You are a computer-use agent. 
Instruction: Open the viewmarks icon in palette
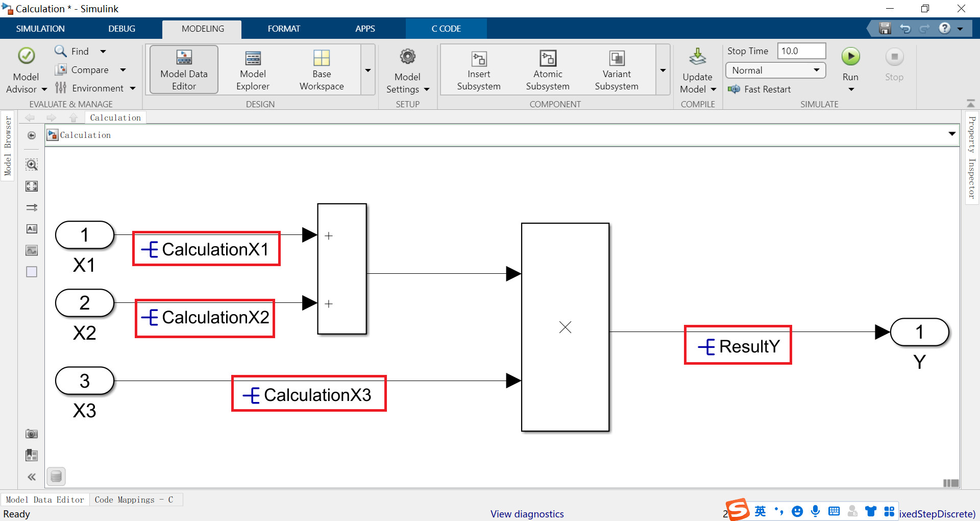click(x=32, y=455)
